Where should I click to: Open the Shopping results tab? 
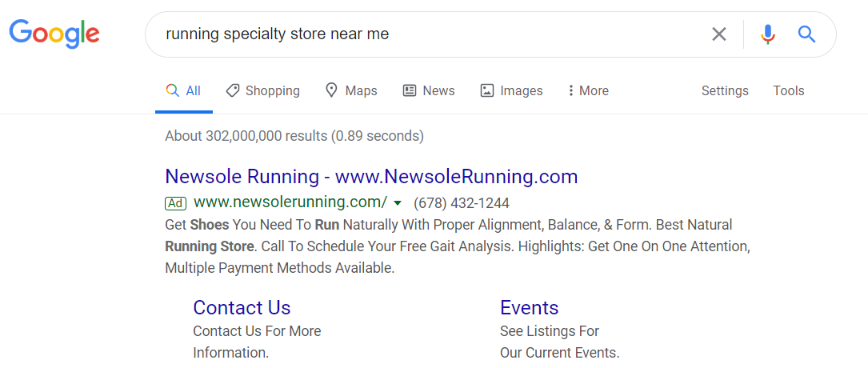tap(262, 91)
